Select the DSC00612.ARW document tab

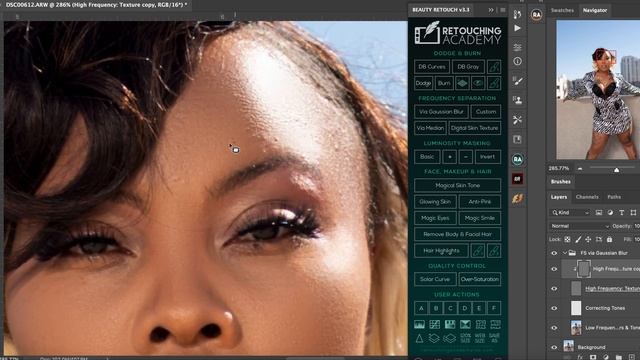(x=97, y=5)
